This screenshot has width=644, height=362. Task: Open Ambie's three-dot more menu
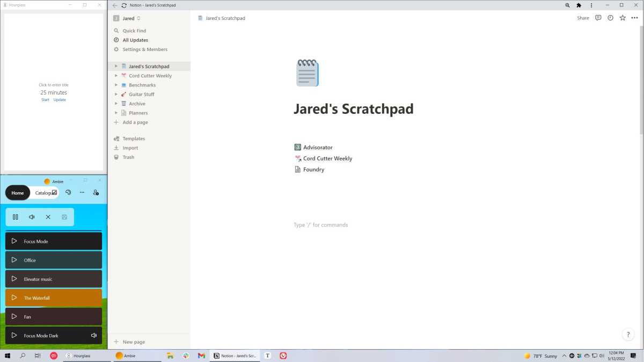[82, 192]
